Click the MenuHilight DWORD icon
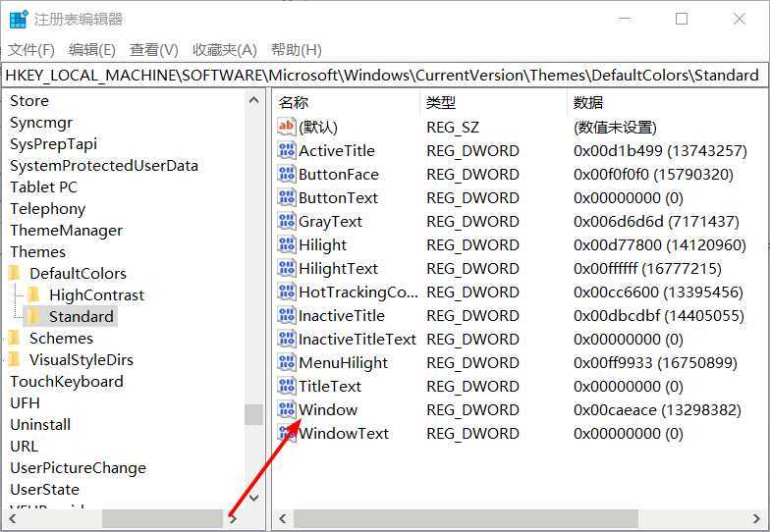The height and width of the screenshot is (532, 770). [x=287, y=362]
